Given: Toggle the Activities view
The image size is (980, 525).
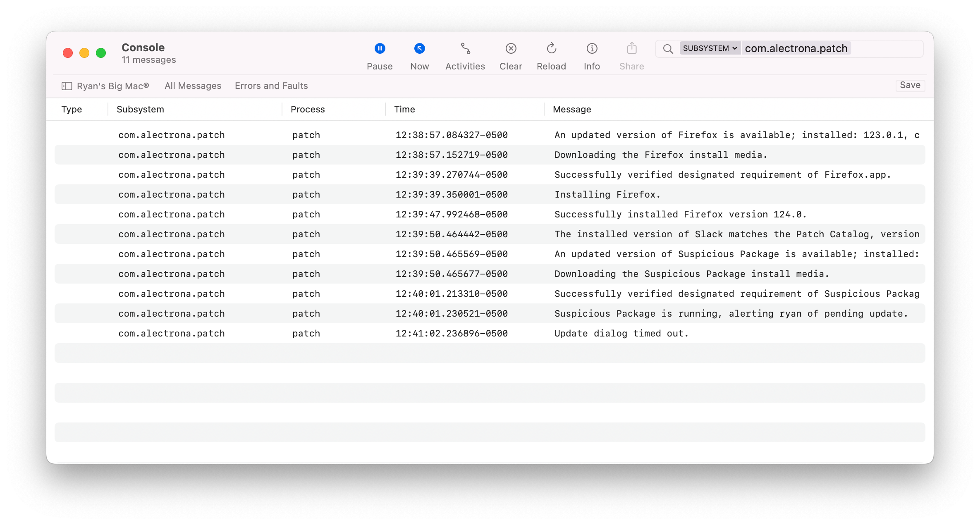Looking at the screenshot, I should (465, 49).
